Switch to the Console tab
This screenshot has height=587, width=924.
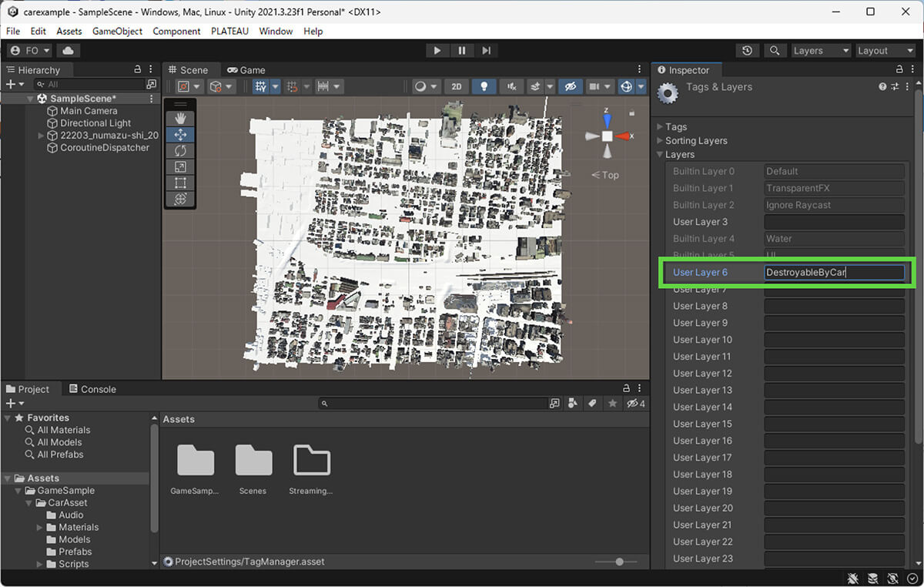(x=92, y=389)
